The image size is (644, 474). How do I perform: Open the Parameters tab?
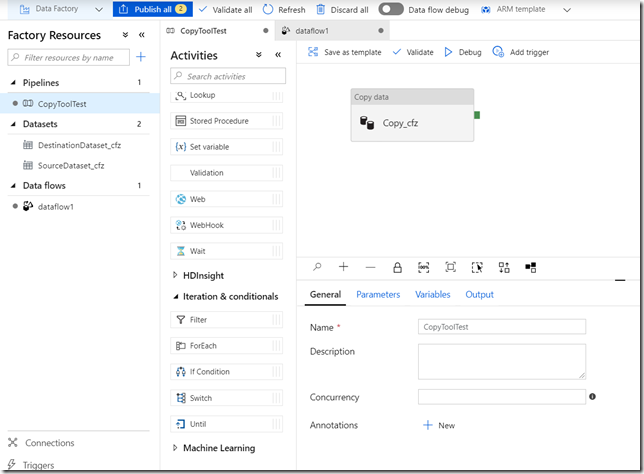[x=378, y=294]
